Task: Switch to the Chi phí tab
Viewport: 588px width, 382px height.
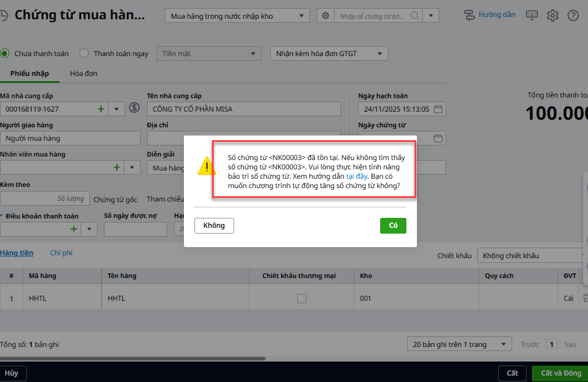Action: click(x=61, y=253)
